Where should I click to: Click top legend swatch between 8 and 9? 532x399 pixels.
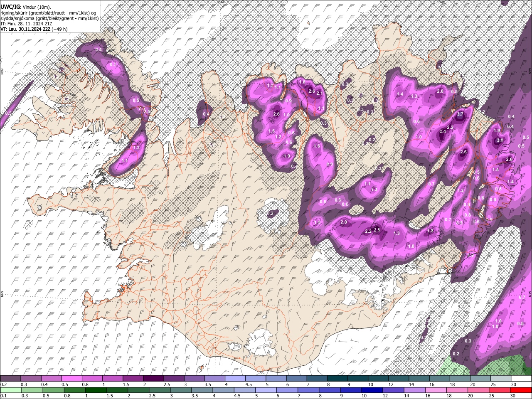(x=337, y=379)
